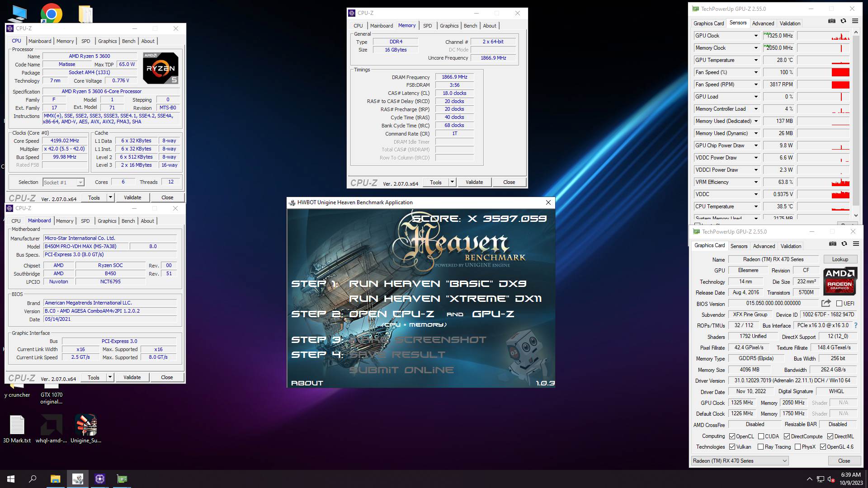Image resolution: width=868 pixels, height=488 pixels.
Task: Click the BIOS share/export icon in GPU-Z
Action: pyautogui.click(x=826, y=303)
